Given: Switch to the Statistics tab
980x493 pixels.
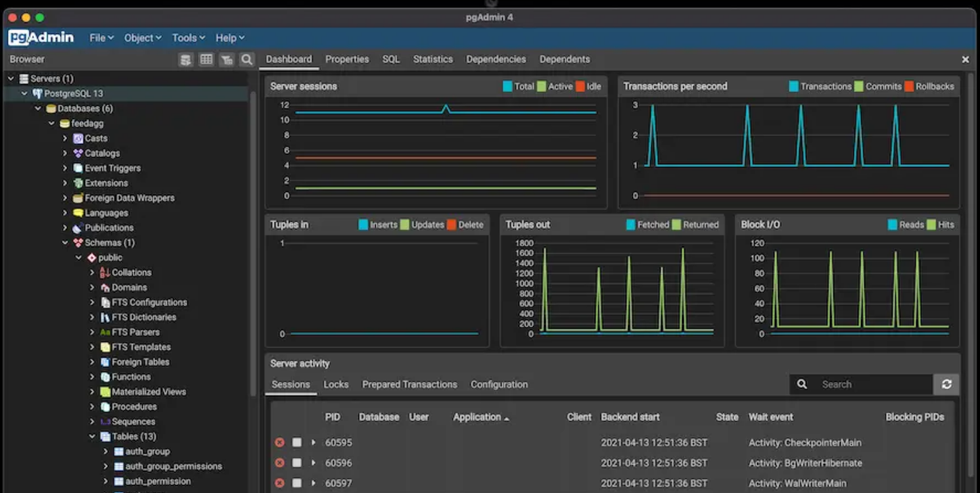Looking at the screenshot, I should click(432, 59).
